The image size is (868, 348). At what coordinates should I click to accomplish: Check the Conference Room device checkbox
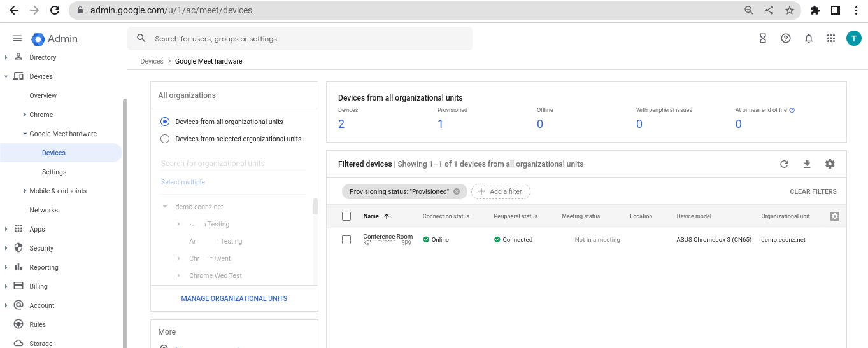pos(346,240)
